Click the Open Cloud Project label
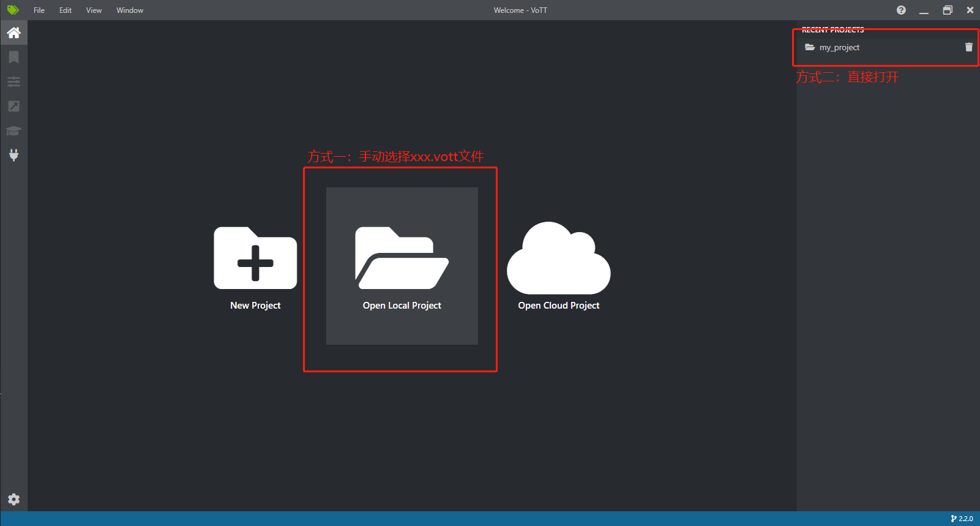The image size is (980, 526). [558, 306]
